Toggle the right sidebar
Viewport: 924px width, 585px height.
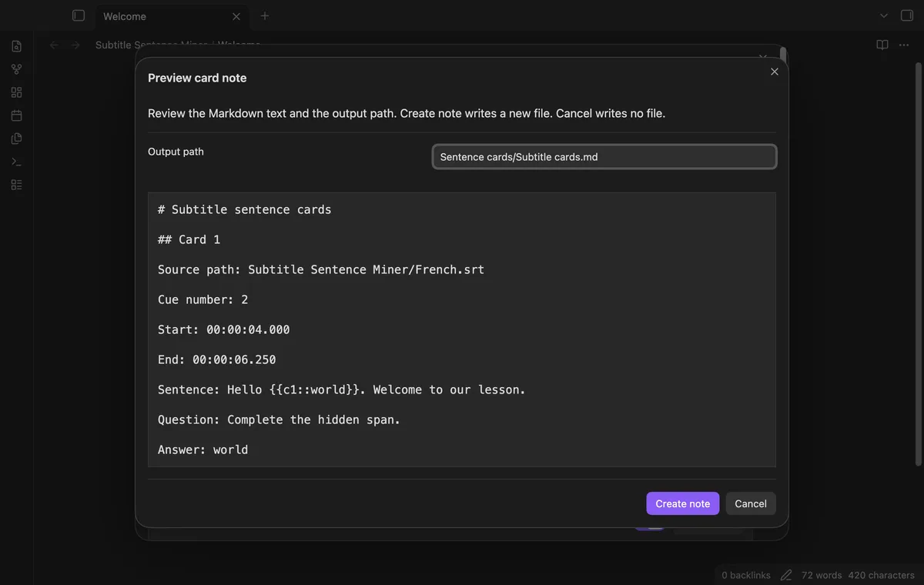pos(906,15)
